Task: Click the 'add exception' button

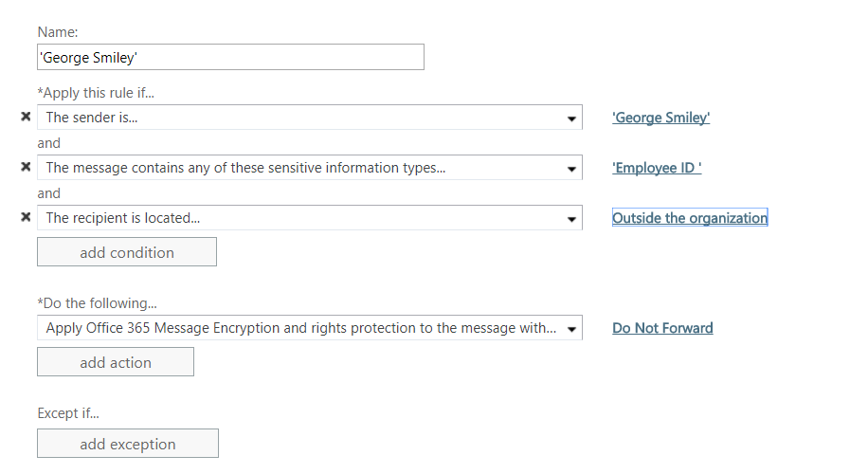Action: coord(127,444)
